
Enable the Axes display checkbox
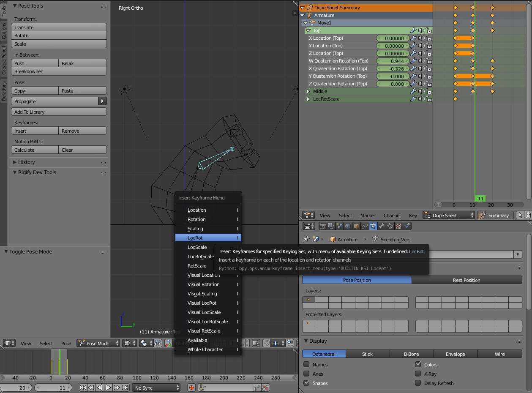pyautogui.click(x=306, y=374)
